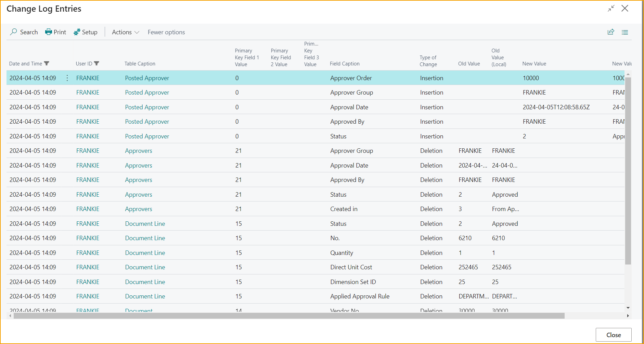The image size is (644, 344).
Task: Collapse the dialog using the shrink arrows
Action: (611, 8)
